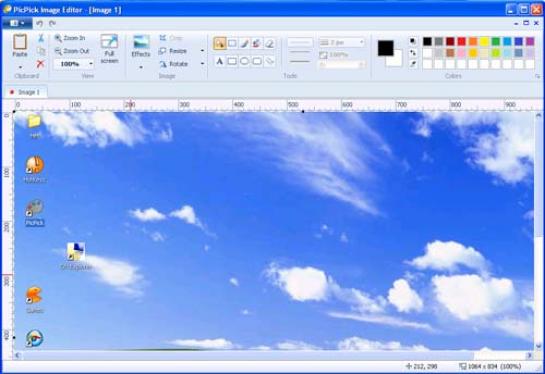The image size is (545, 374).
Task: Open the Effects image tool
Action: (141, 46)
